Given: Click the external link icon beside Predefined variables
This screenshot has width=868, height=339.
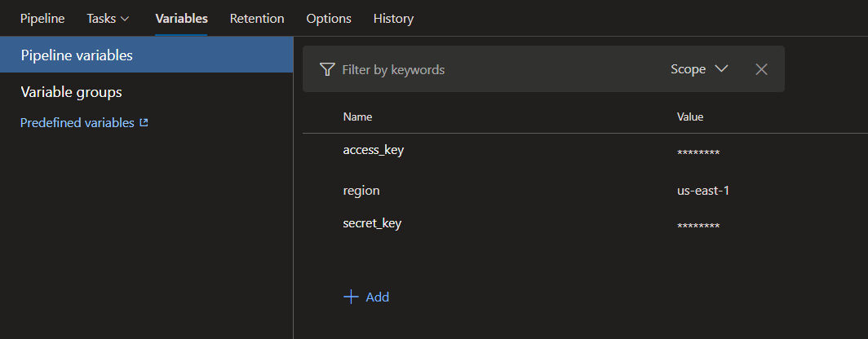Looking at the screenshot, I should click(144, 123).
